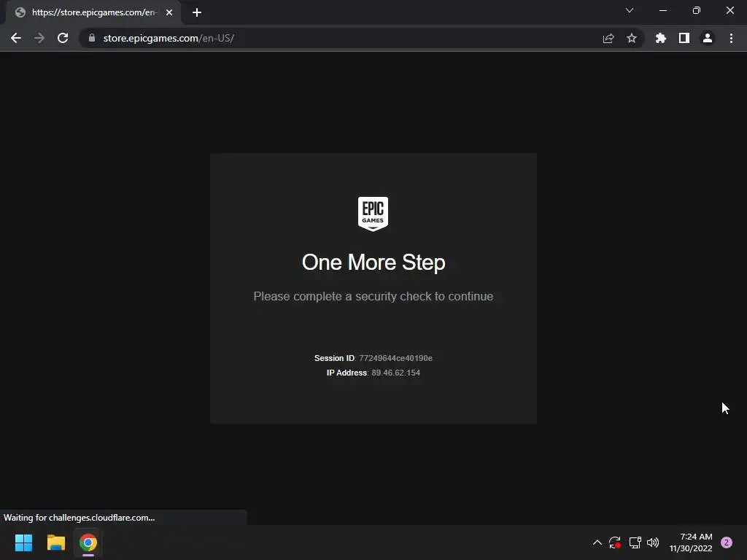Go back to the previous page
The width and height of the screenshot is (747, 560).
click(16, 38)
